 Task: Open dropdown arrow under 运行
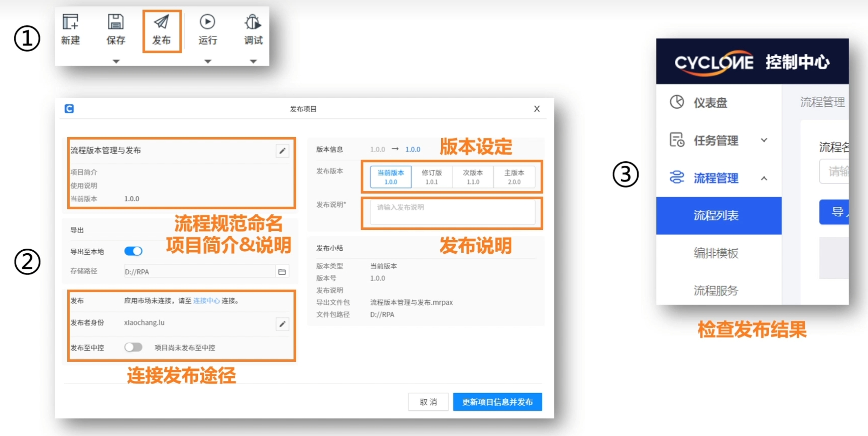coord(208,61)
